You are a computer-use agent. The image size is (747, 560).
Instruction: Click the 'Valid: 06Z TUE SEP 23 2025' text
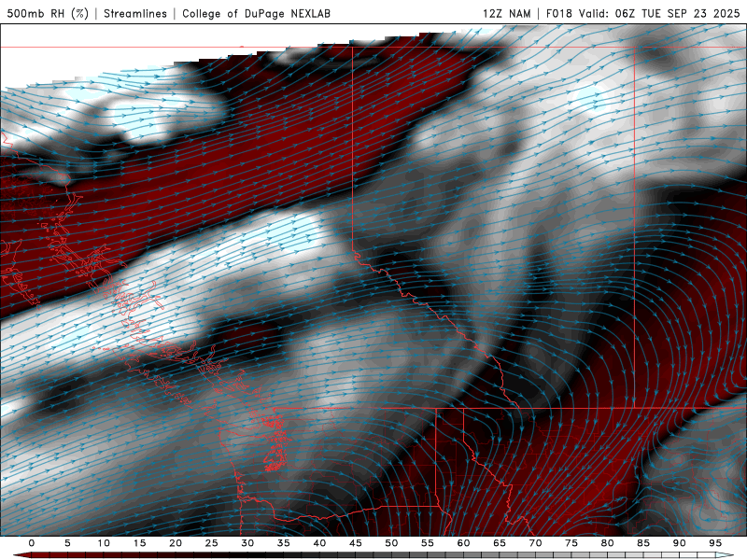click(659, 13)
